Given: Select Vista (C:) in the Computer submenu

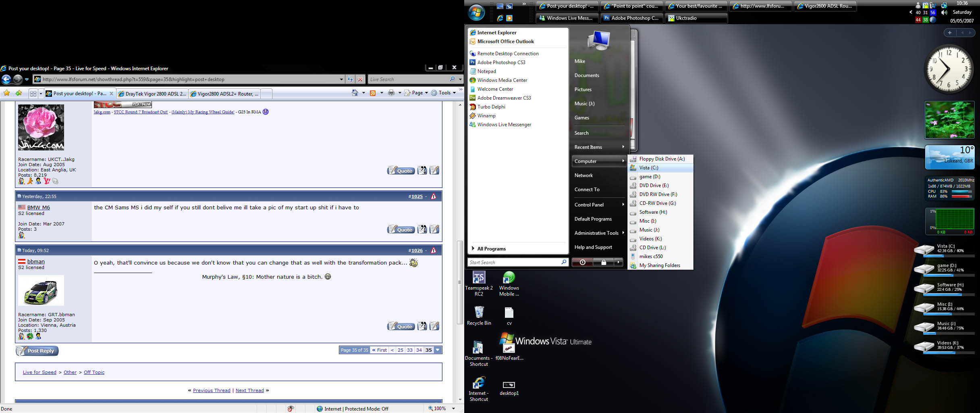Looking at the screenshot, I should [660, 168].
